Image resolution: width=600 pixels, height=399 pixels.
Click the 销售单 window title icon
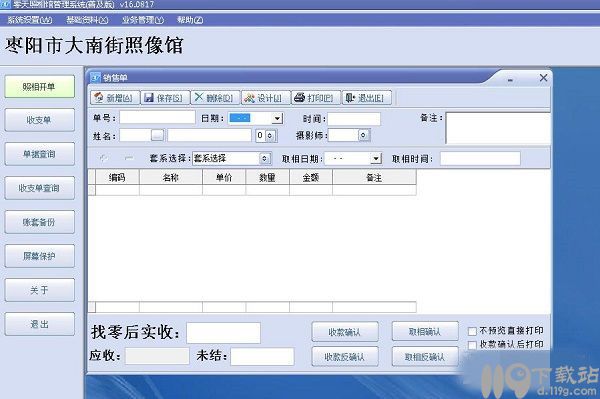click(x=95, y=78)
